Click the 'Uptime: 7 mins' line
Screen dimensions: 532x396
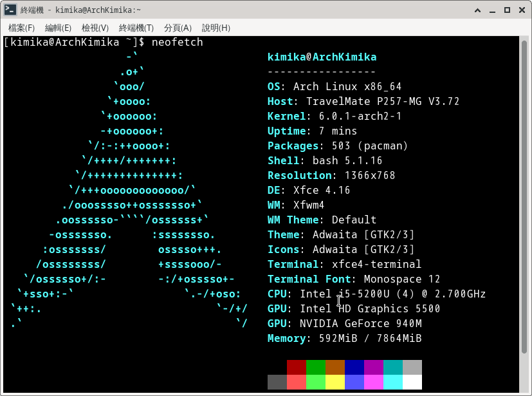312,131
